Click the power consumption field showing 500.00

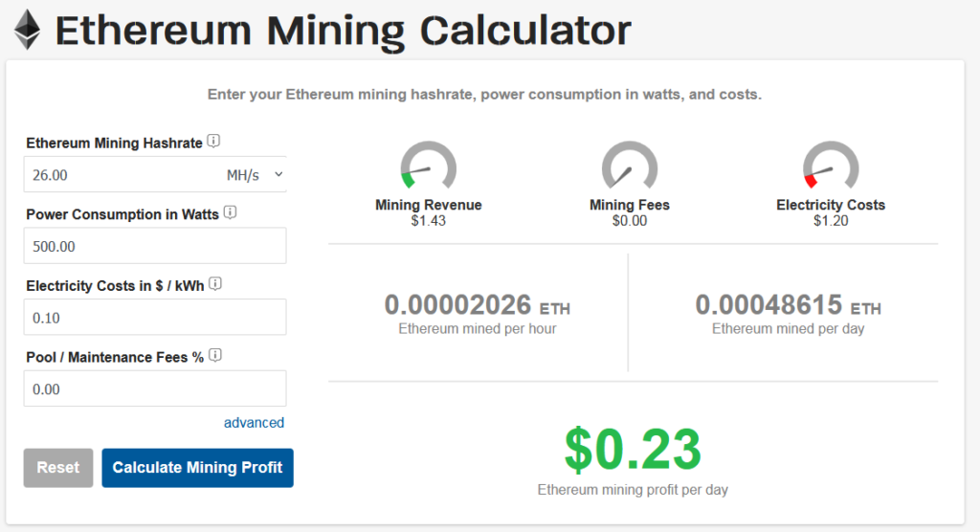[x=155, y=246]
